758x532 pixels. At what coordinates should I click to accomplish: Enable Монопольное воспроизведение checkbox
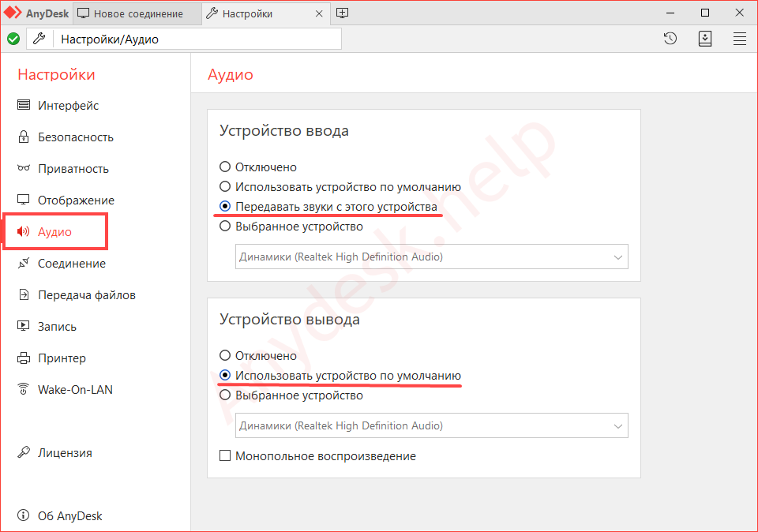point(225,456)
